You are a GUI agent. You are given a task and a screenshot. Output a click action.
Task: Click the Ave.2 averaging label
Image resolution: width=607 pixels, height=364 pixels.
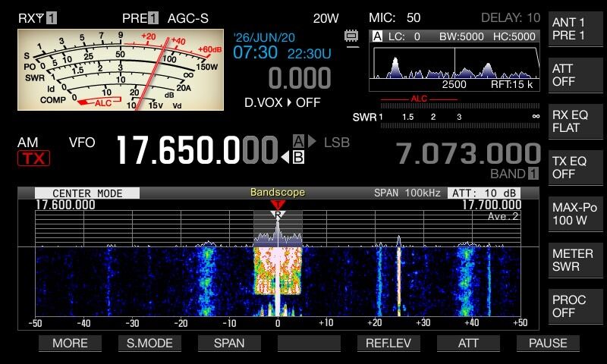coord(503,216)
